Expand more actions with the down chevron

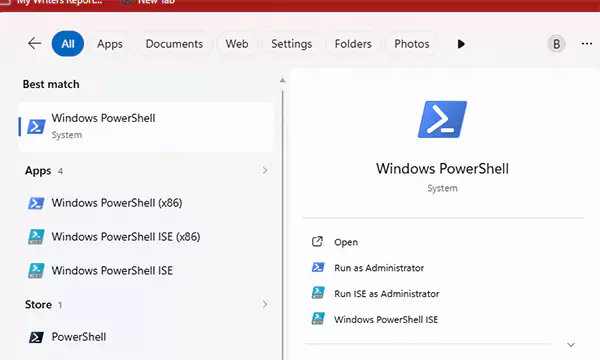[x=571, y=345]
